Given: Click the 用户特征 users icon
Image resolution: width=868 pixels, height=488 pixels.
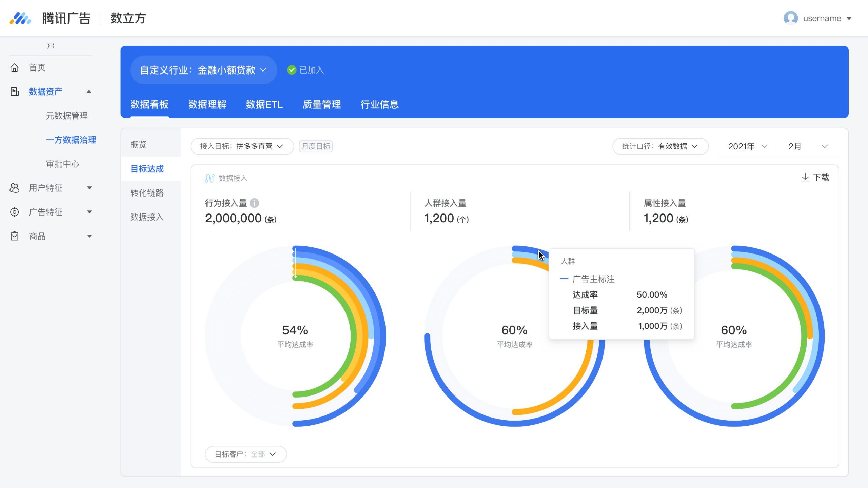Looking at the screenshot, I should click(x=14, y=188).
